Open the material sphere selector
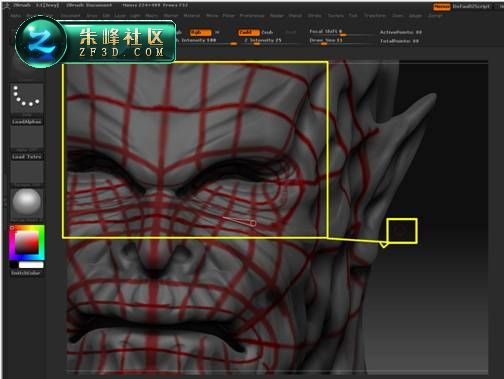Screen dimensions: 504x379 pos(27,203)
